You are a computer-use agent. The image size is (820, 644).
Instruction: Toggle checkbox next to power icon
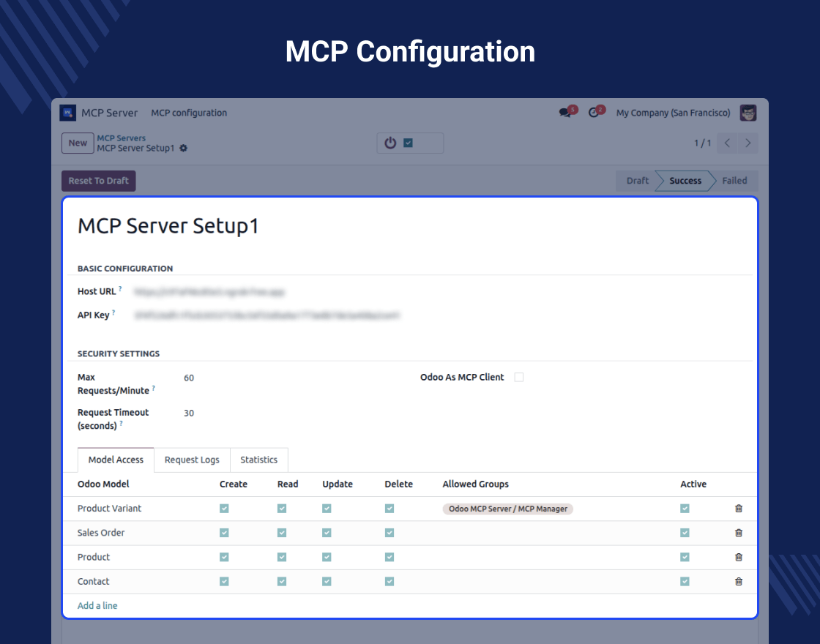pos(409,143)
